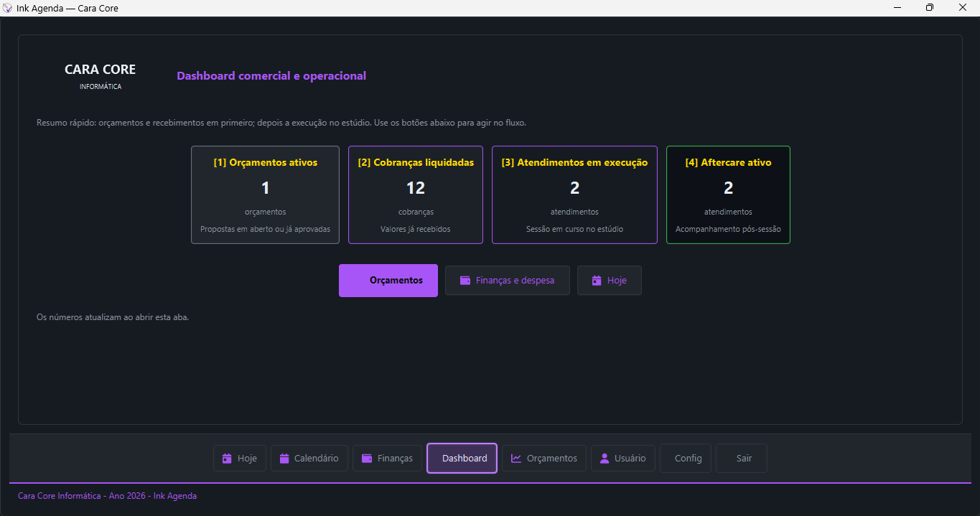This screenshot has height=516, width=980.
Task: Close the Ink Agenda window
Action: click(x=963, y=8)
